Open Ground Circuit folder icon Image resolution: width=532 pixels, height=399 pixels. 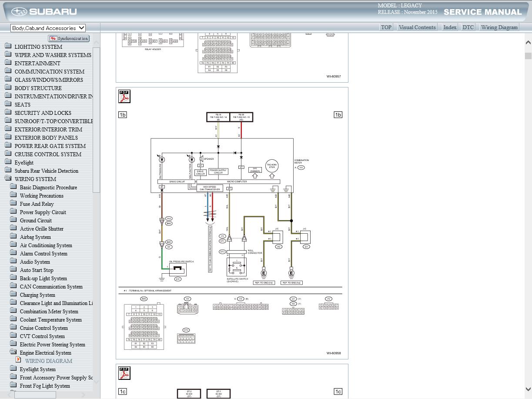13,220
